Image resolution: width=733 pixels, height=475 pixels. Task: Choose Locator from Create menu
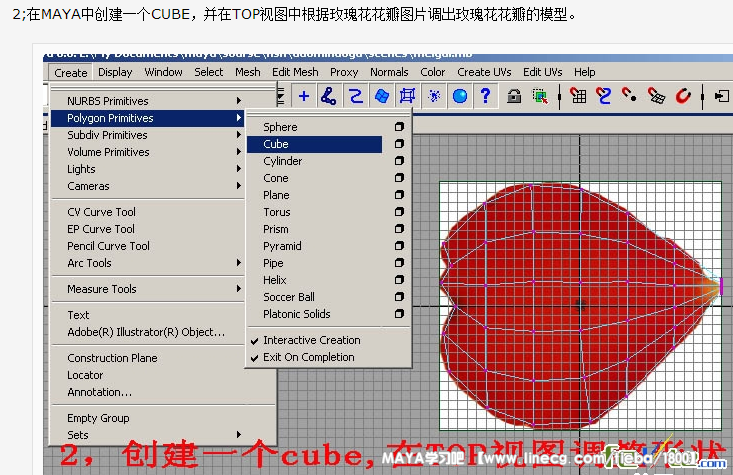(85, 375)
